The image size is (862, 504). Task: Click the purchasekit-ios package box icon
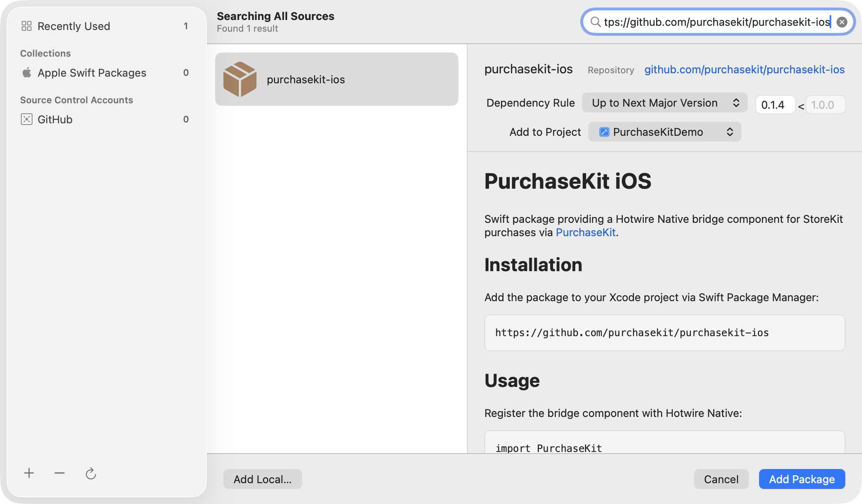[x=240, y=79]
